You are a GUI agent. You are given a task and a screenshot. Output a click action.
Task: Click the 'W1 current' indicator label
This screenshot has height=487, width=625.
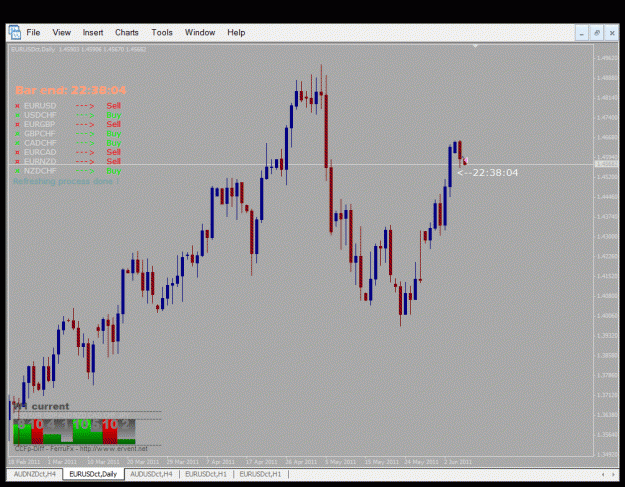41,406
